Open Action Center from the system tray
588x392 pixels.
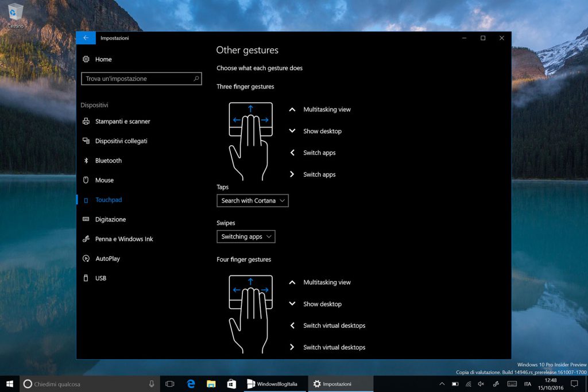tap(574, 383)
